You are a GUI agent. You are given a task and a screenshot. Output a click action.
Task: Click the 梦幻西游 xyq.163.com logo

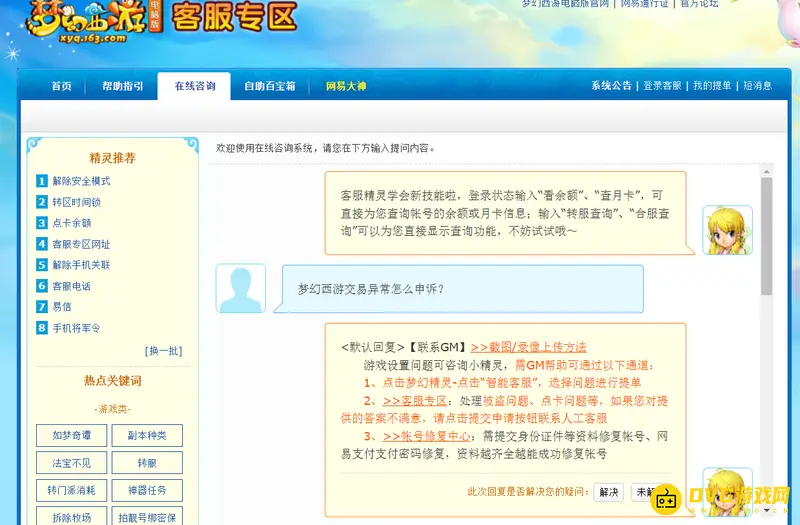[x=94, y=21]
